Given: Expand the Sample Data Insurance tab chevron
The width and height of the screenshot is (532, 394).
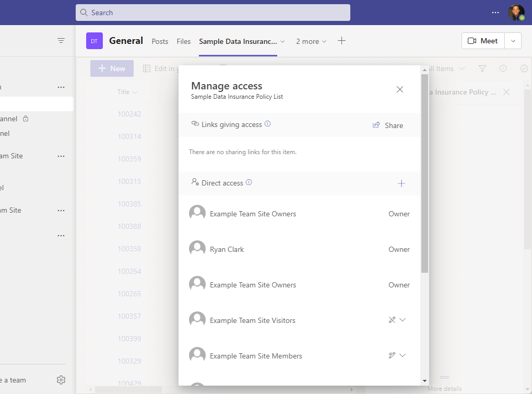Looking at the screenshot, I should 282,41.
